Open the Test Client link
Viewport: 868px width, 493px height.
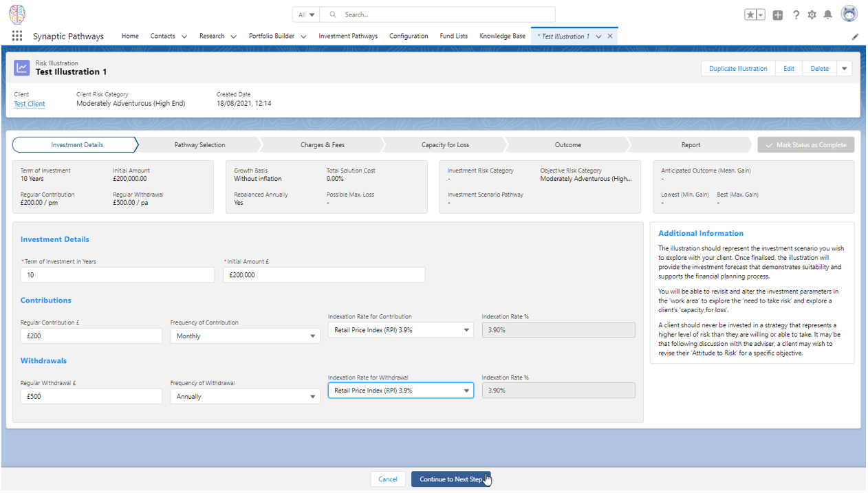point(30,104)
